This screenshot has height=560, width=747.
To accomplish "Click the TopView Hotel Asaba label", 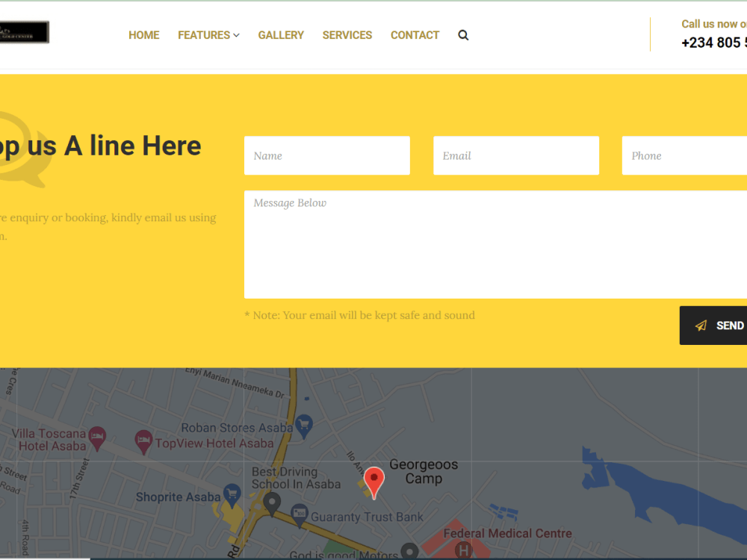I will (214, 444).
